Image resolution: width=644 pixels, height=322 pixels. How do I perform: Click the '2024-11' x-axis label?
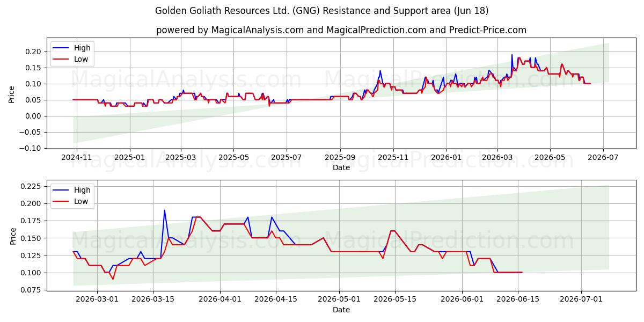[77, 157]
